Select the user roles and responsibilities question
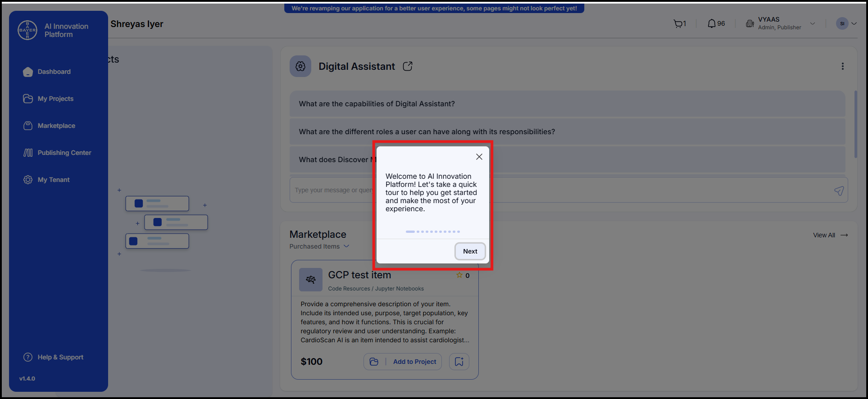 pyautogui.click(x=567, y=131)
